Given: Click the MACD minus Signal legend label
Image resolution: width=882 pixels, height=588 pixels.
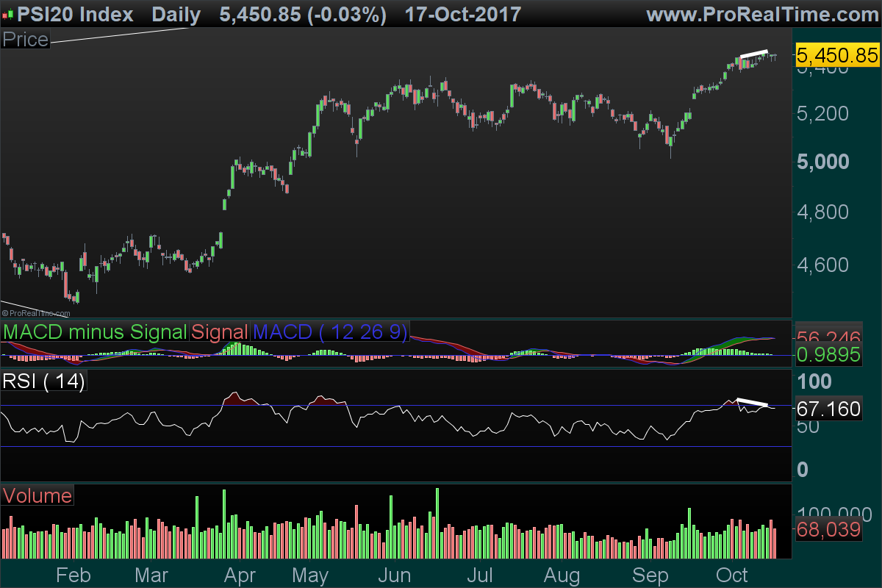Looking at the screenshot, I should pyautogui.click(x=95, y=331).
